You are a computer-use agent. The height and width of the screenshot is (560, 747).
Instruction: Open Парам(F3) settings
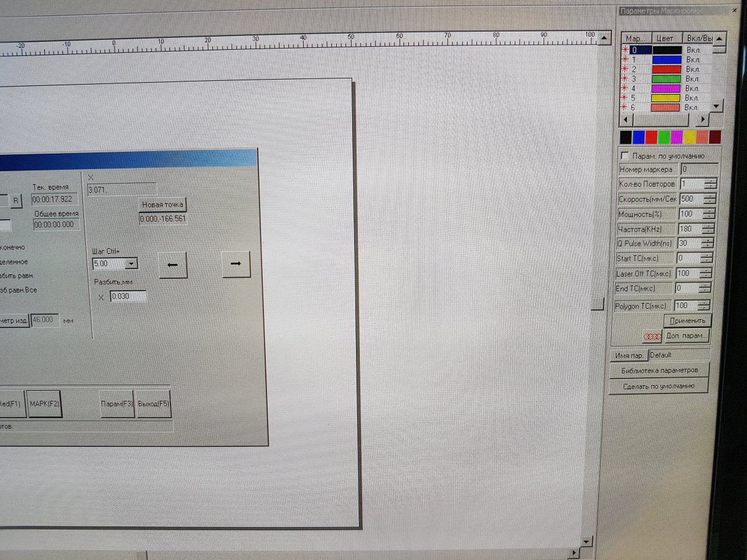117,404
